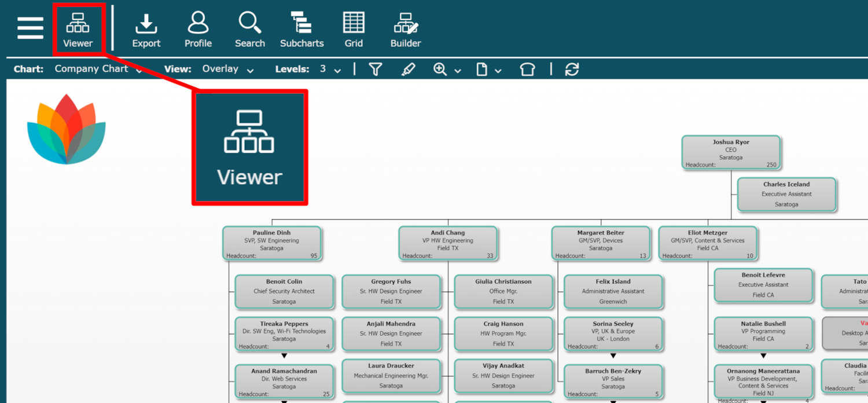The width and height of the screenshot is (868, 403).
Task: Expand the zoom options chevron
Action: pos(458,71)
